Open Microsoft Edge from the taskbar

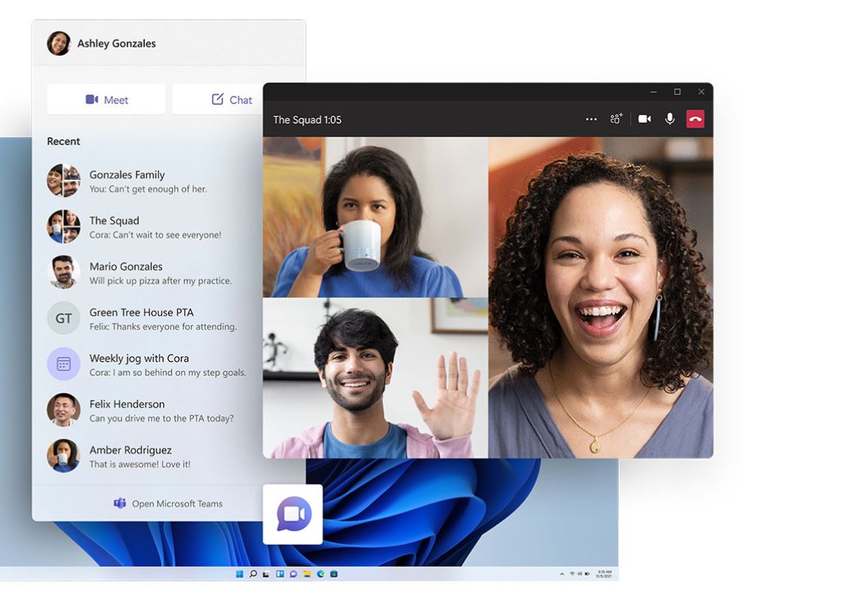(x=319, y=573)
